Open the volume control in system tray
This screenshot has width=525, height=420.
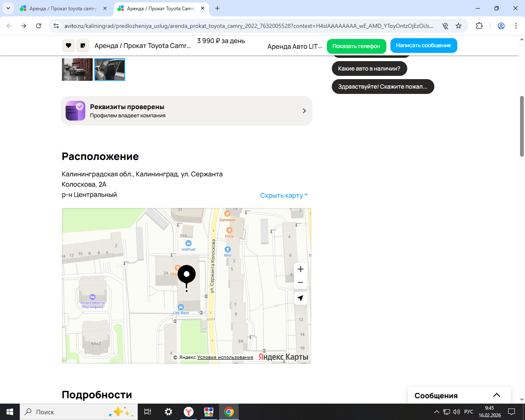457,412
